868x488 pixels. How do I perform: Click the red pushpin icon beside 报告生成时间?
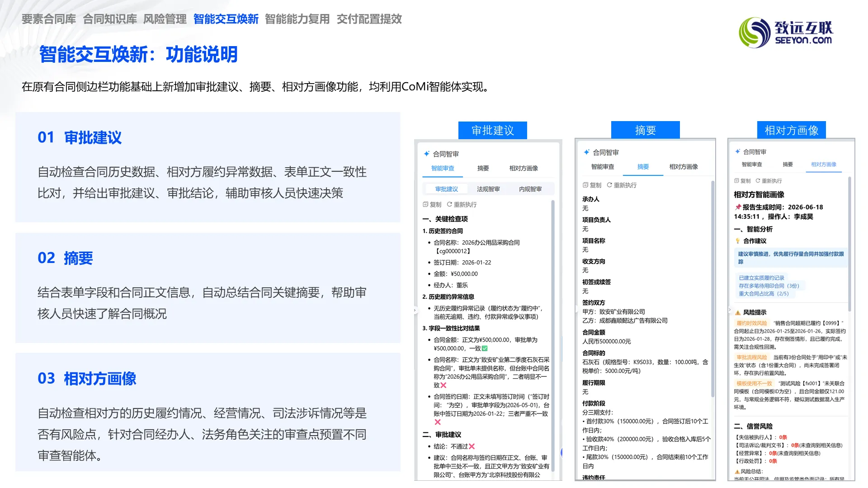[738, 207]
